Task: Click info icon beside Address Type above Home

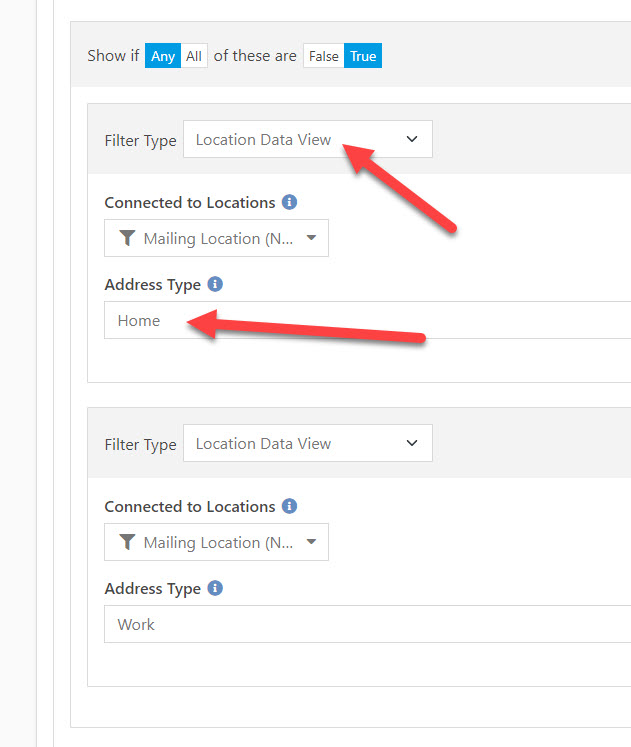Action: click(x=215, y=284)
